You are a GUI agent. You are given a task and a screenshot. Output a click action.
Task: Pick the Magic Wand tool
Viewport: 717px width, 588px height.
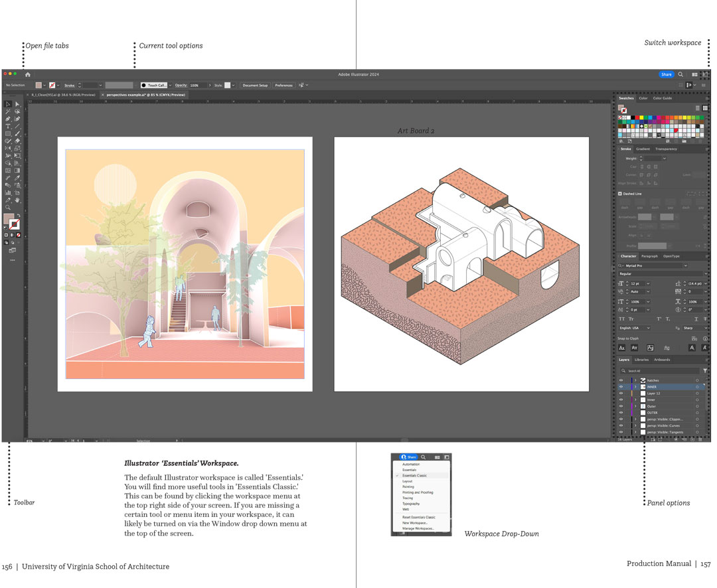pos(8,111)
